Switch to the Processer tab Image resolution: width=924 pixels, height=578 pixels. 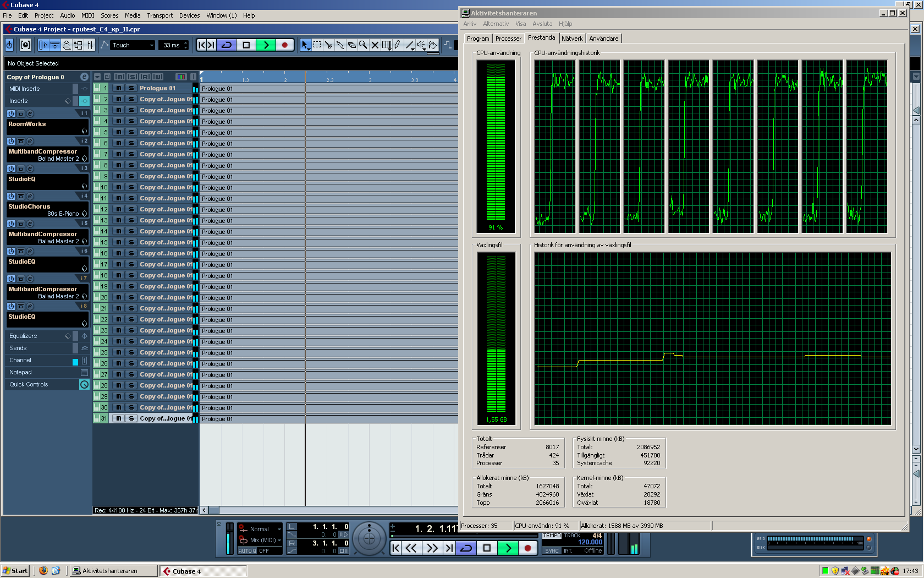(x=508, y=39)
